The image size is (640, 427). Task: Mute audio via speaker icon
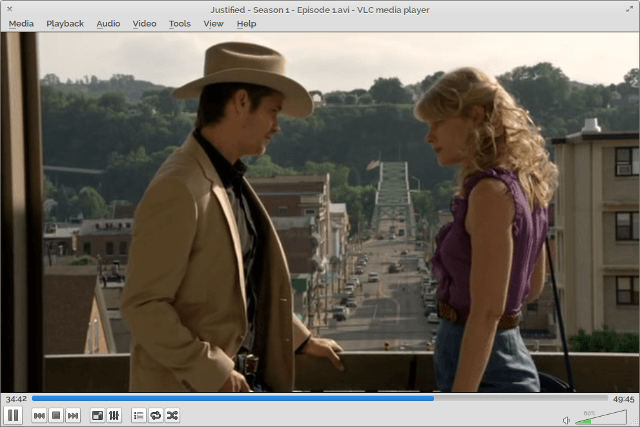(x=566, y=420)
